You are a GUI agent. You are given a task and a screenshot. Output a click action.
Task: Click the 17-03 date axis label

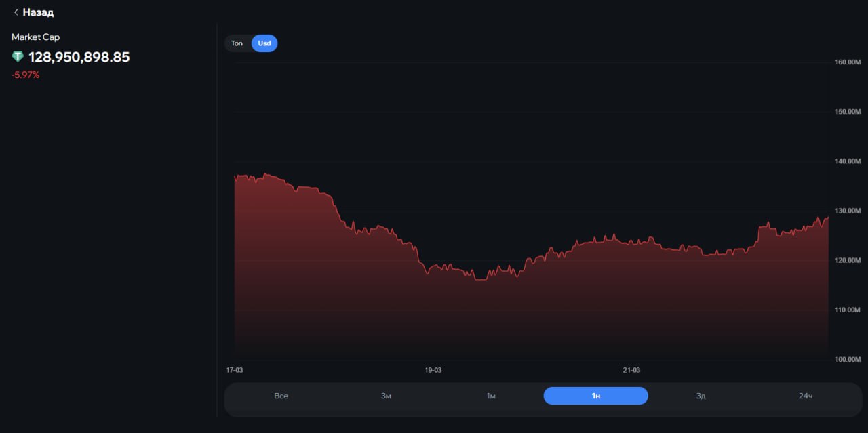pos(235,370)
